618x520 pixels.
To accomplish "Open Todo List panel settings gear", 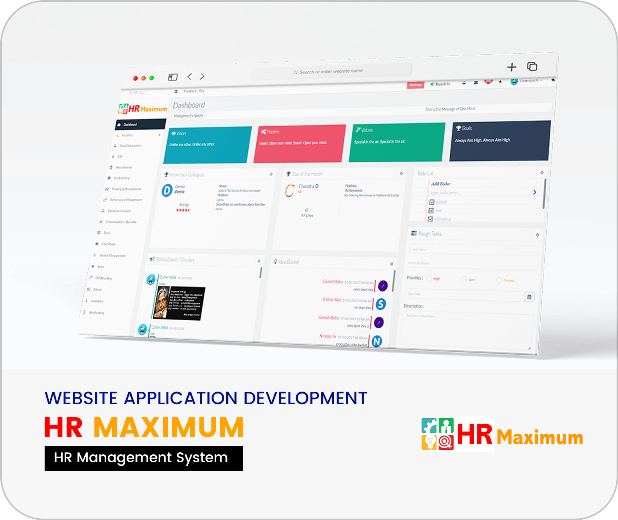I will tap(542, 172).
